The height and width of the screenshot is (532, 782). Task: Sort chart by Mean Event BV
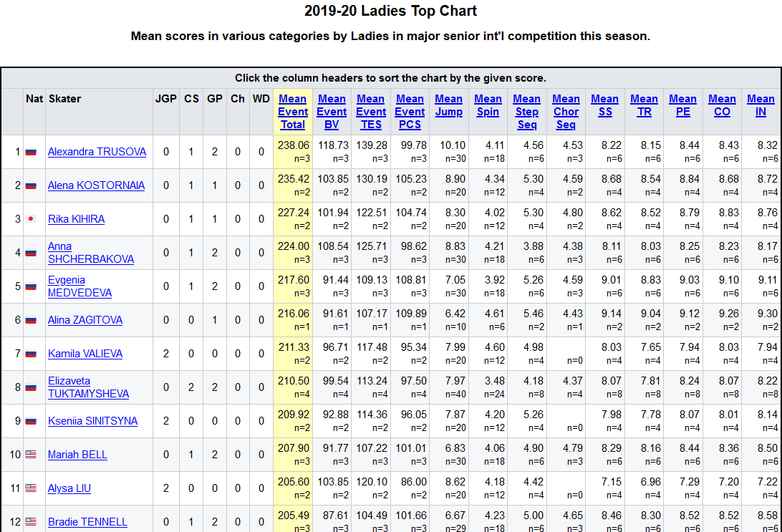pos(332,112)
